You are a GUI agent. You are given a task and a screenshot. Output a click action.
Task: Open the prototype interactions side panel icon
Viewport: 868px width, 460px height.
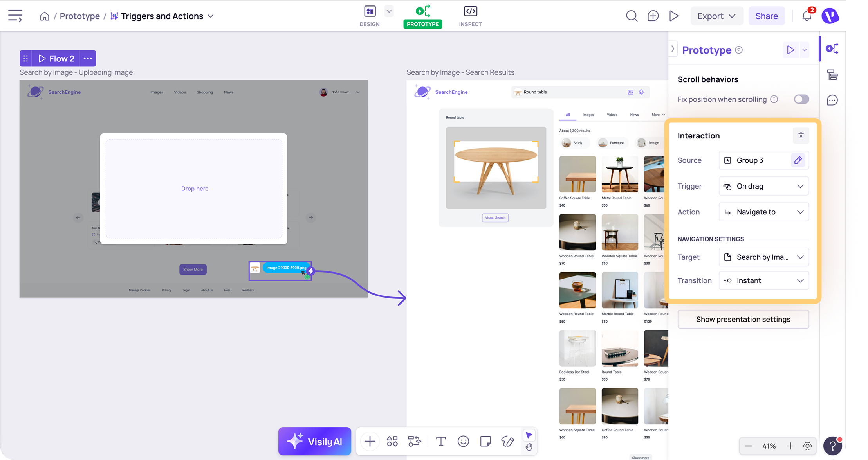(x=832, y=49)
